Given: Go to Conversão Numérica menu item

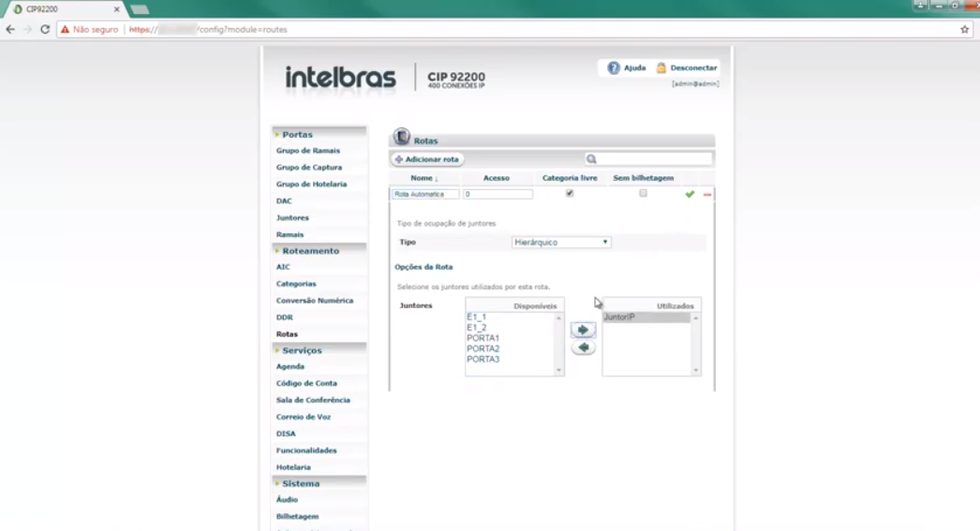Looking at the screenshot, I should pos(314,301).
